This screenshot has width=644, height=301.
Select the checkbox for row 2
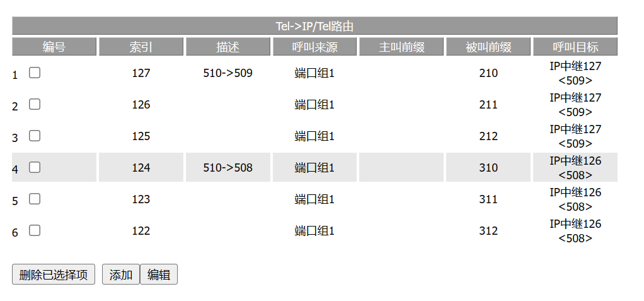pyautogui.click(x=35, y=104)
